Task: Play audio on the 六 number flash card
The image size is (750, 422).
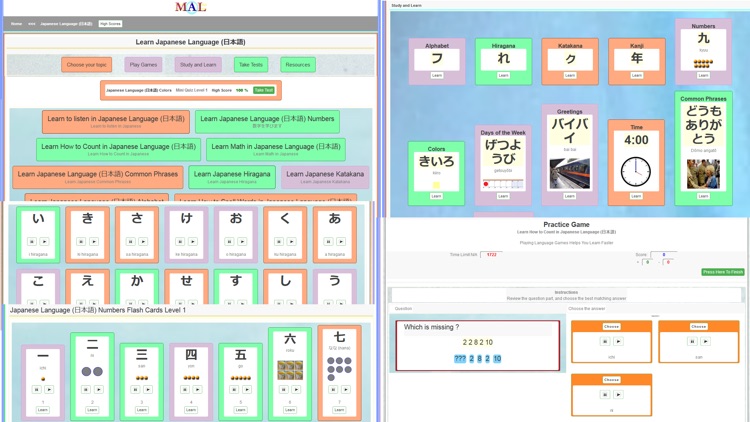Action: (296, 389)
